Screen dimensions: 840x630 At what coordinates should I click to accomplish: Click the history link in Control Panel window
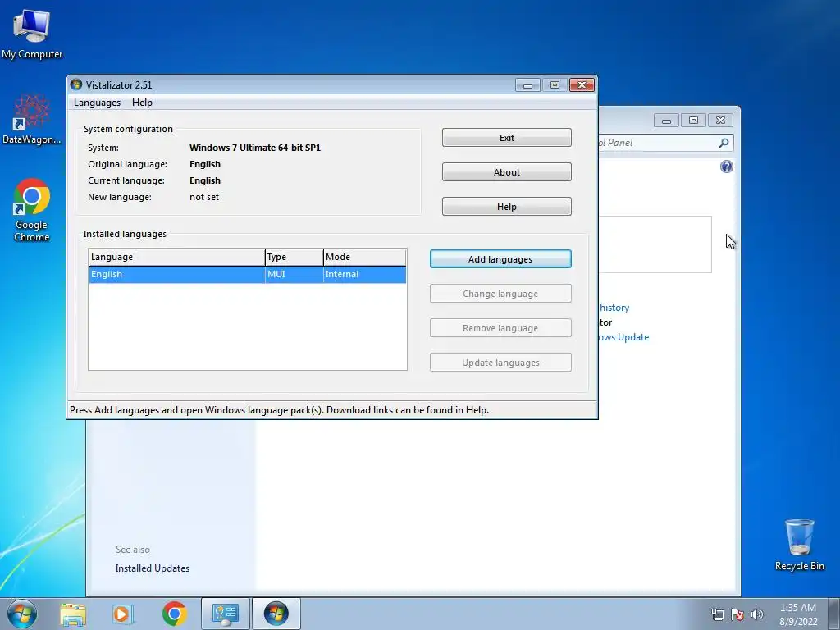click(x=614, y=308)
